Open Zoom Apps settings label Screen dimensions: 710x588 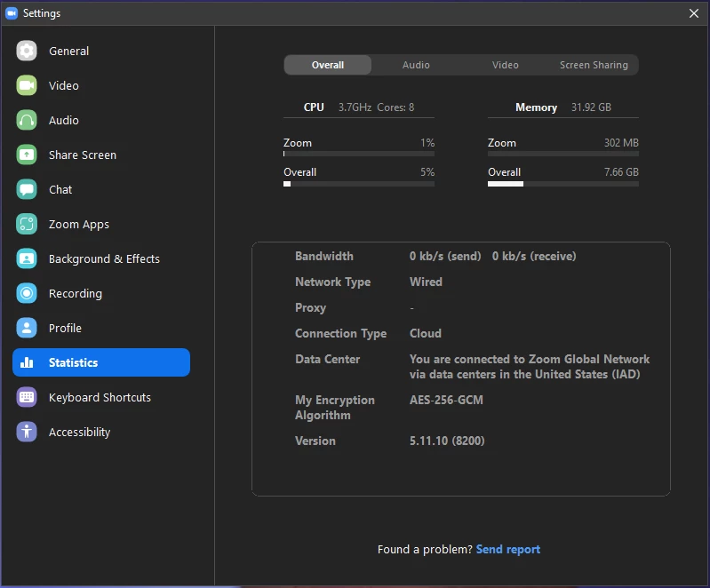tap(79, 225)
